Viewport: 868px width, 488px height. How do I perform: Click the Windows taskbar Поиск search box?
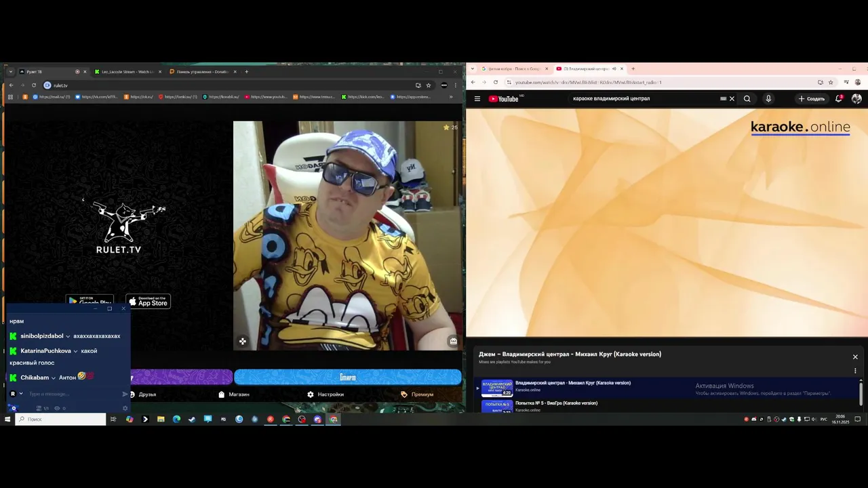pos(61,420)
